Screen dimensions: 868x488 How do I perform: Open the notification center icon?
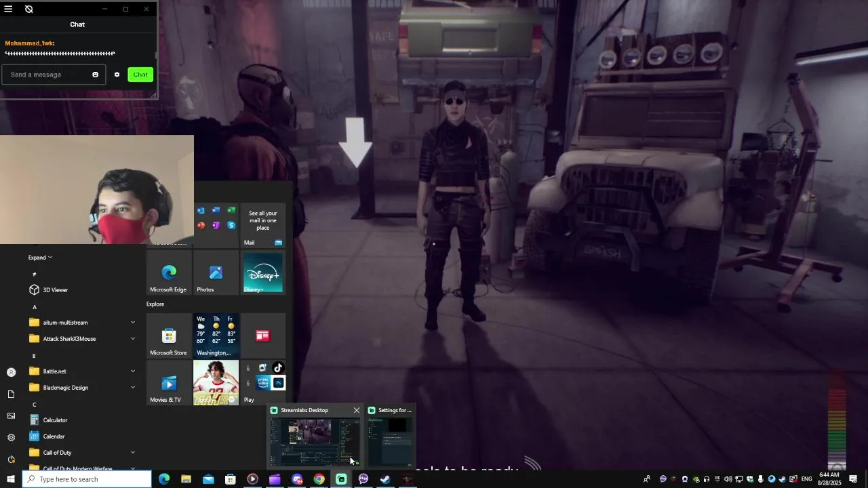click(x=853, y=479)
